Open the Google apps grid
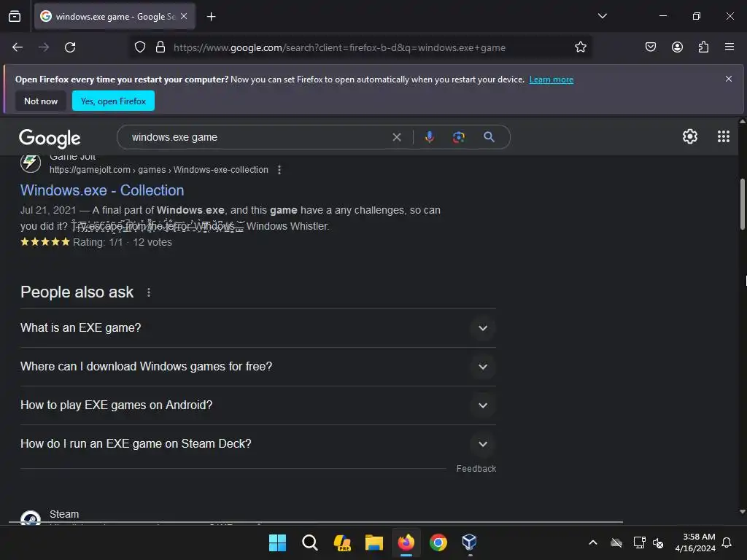Viewport: 747px width, 560px height. 723,136
